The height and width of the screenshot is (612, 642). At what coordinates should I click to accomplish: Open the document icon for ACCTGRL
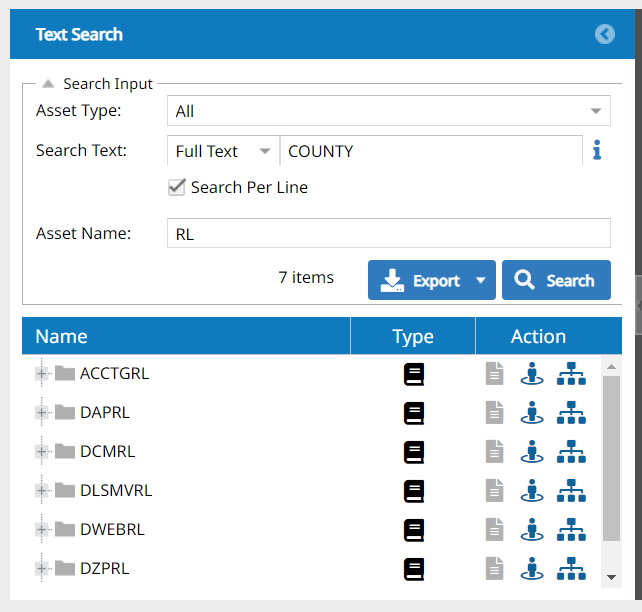494,373
